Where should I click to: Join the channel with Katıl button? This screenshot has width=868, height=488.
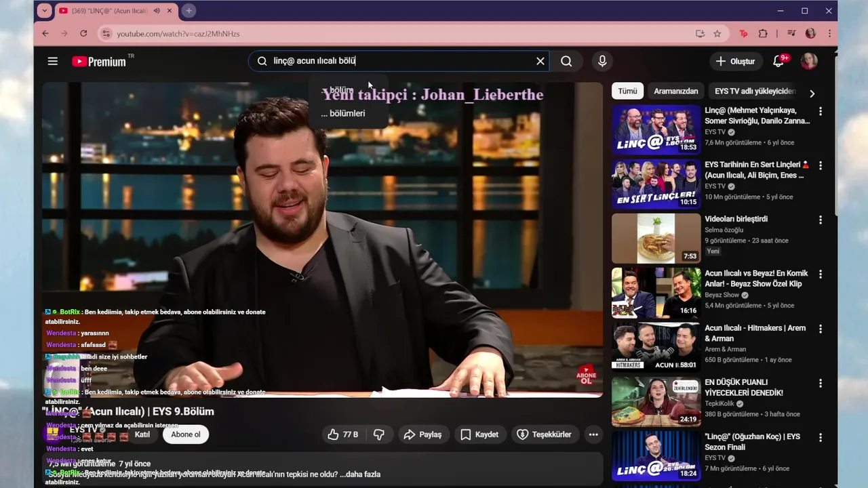pyautogui.click(x=142, y=434)
